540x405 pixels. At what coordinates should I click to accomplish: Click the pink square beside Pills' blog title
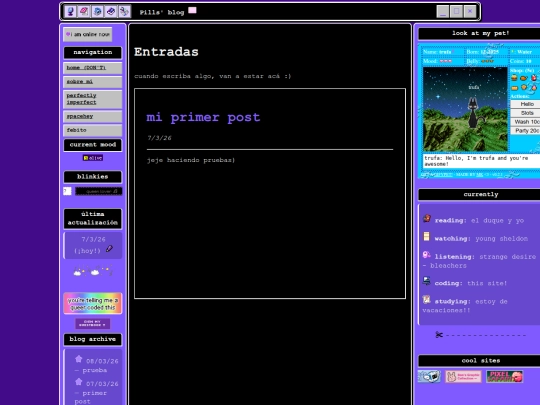[x=192, y=10]
